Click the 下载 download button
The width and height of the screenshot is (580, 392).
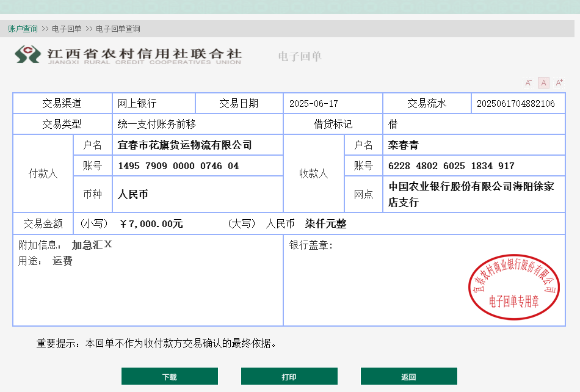point(169,377)
